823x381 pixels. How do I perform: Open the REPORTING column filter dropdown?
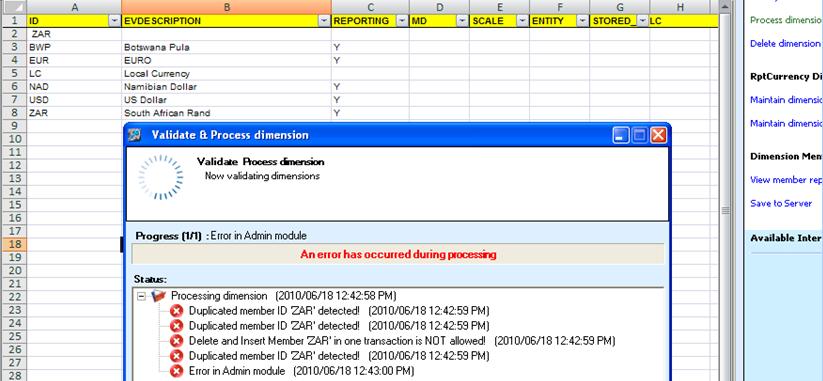[x=402, y=21]
